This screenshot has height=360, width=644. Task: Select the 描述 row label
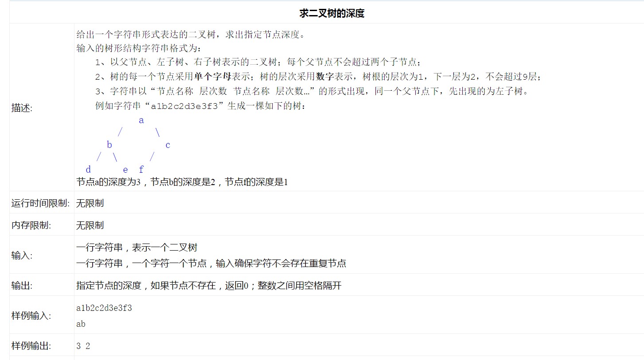22,108
